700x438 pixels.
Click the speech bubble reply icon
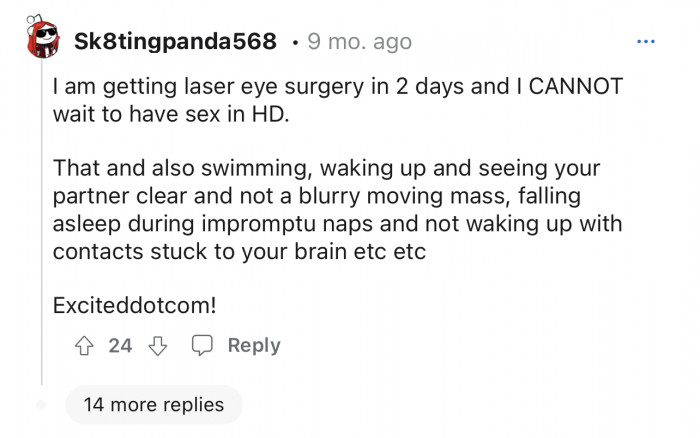tap(202, 346)
